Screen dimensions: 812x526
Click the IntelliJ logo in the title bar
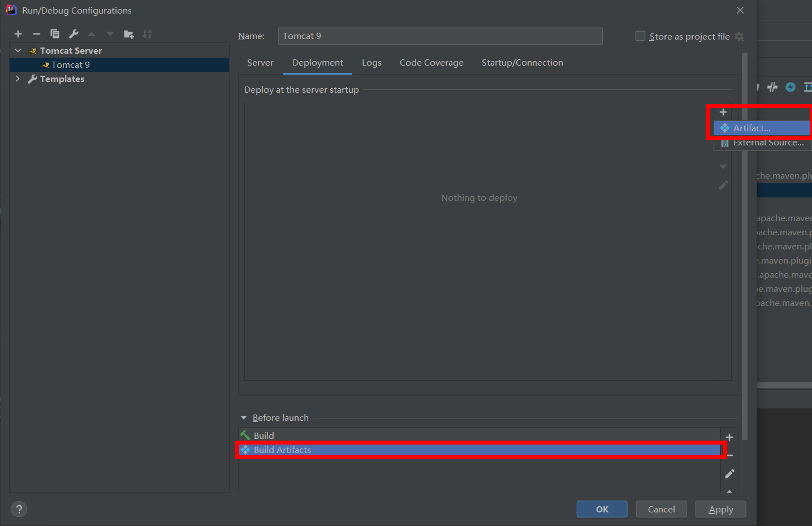pos(11,10)
